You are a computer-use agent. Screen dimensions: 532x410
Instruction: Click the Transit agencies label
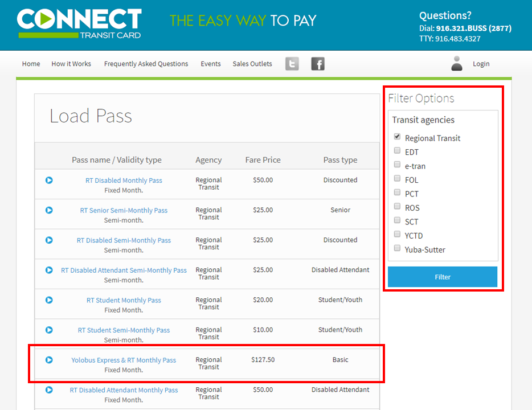423,120
